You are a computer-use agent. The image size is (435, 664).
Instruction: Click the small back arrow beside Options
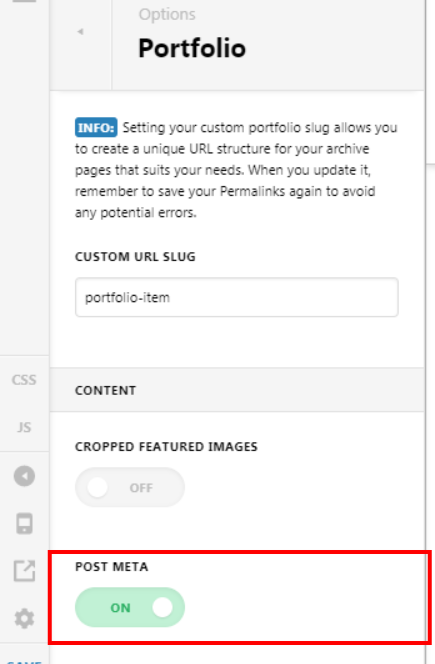[x=80, y=31]
